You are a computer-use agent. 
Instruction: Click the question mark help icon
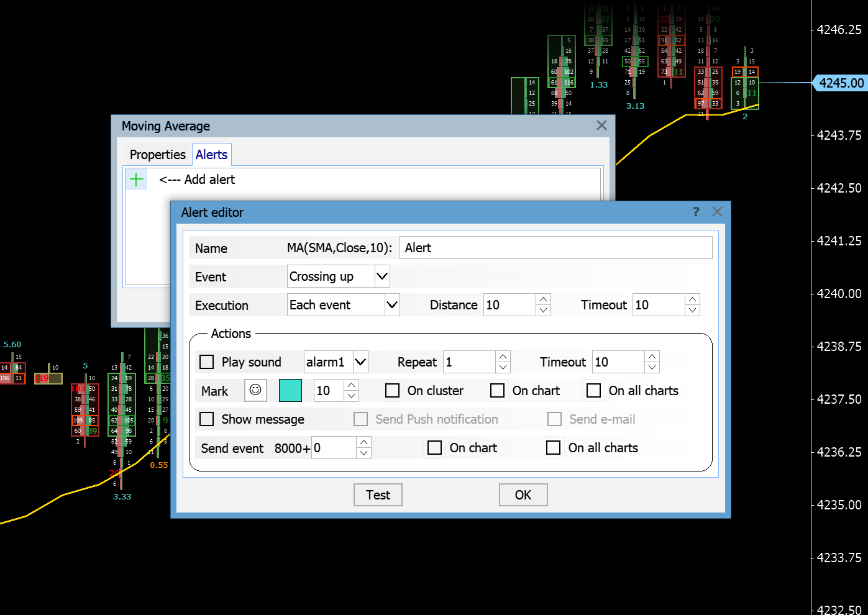click(696, 212)
